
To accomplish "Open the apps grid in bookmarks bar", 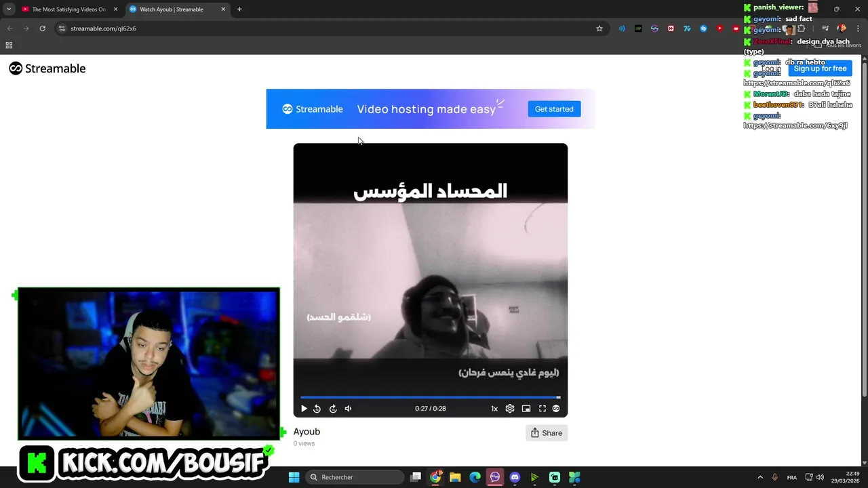I will click(9, 45).
